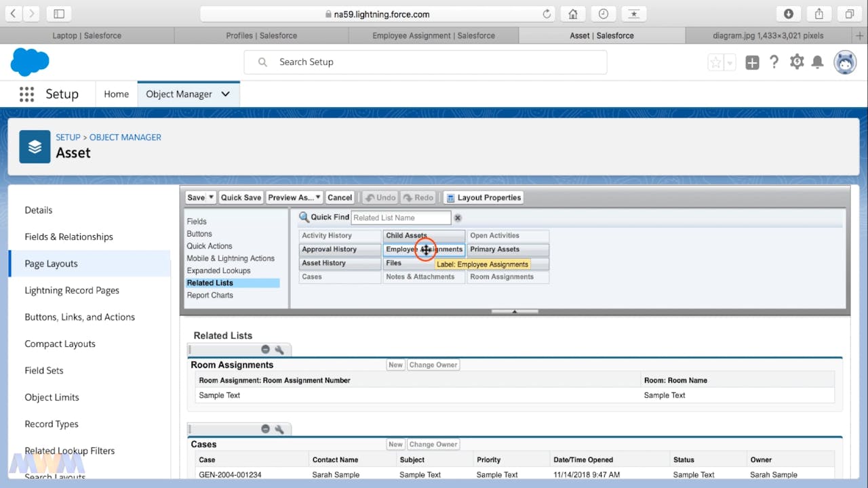Open Room Assignments wrench properties icon

pos(279,350)
